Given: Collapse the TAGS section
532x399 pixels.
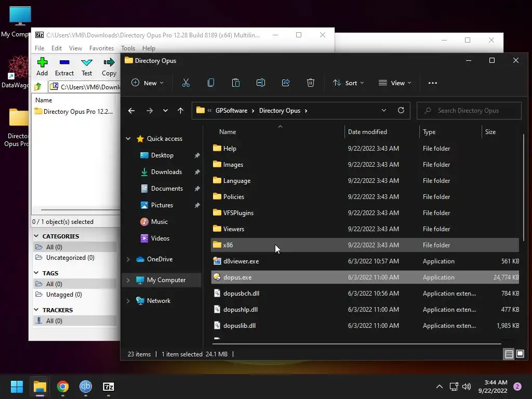Looking at the screenshot, I should 36,273.
